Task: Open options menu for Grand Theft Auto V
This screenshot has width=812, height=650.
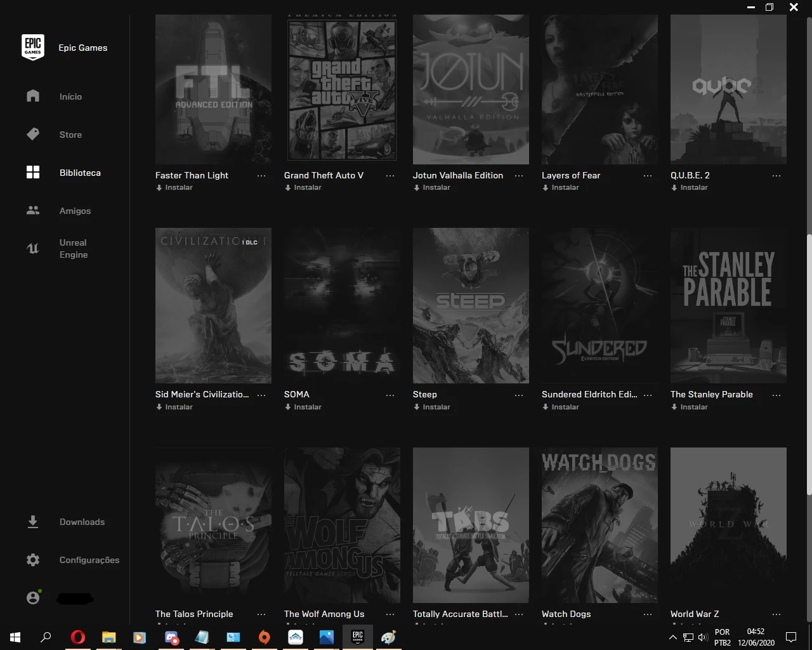Action: point(390,176)
